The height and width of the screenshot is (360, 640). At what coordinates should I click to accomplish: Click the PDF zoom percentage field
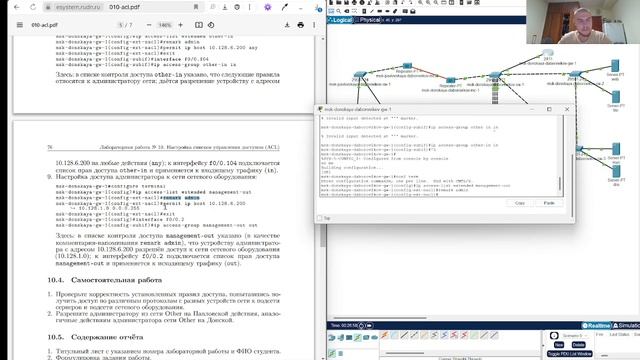(165, 25)
